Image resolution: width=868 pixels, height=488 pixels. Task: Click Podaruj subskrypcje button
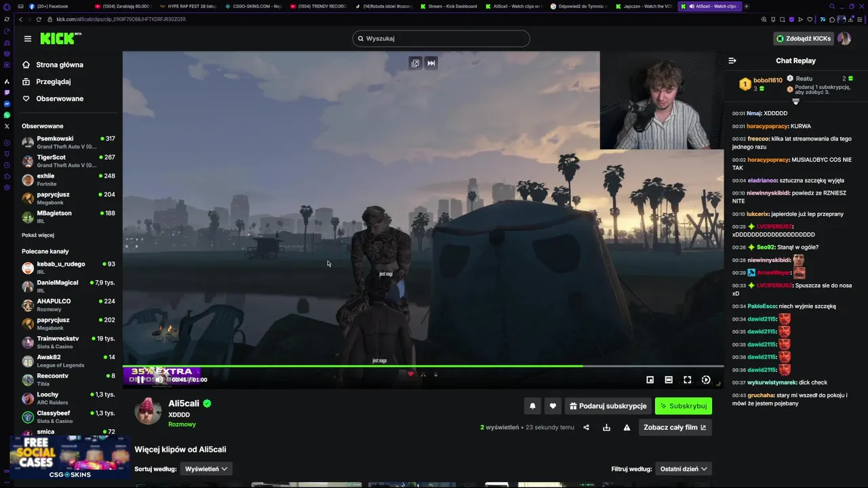[608, 406]
